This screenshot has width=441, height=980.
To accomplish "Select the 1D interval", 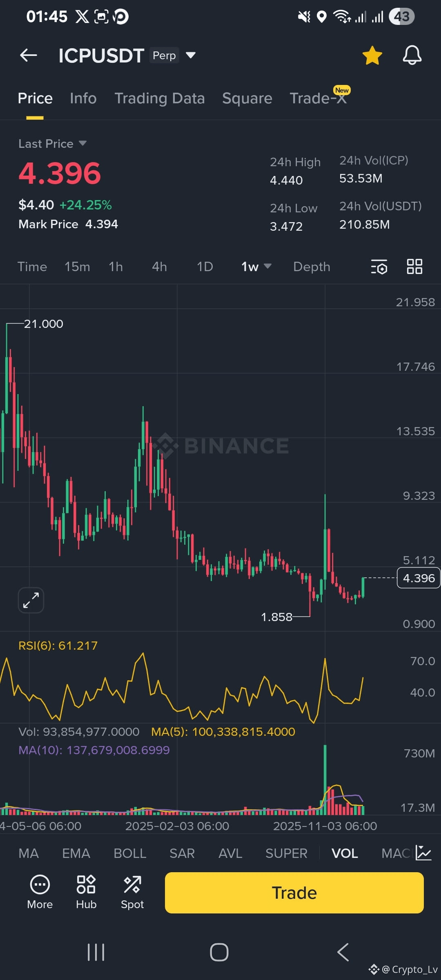I will (205, 267).
